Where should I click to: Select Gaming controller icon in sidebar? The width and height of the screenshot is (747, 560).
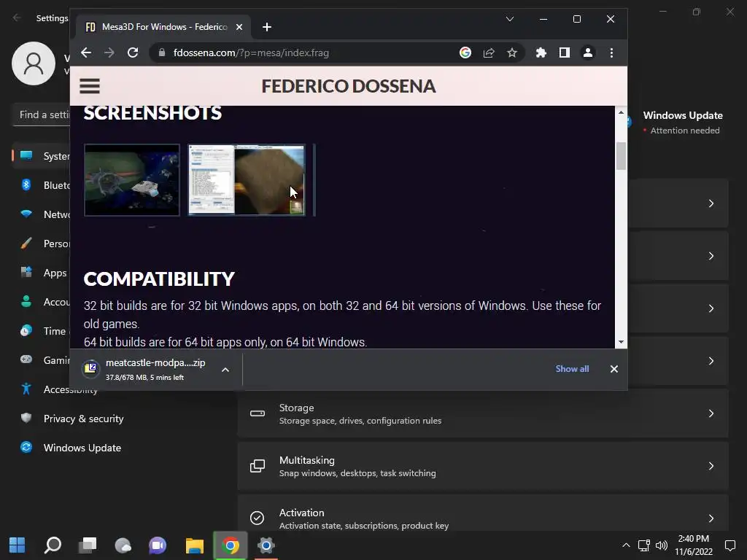[26, 360]
